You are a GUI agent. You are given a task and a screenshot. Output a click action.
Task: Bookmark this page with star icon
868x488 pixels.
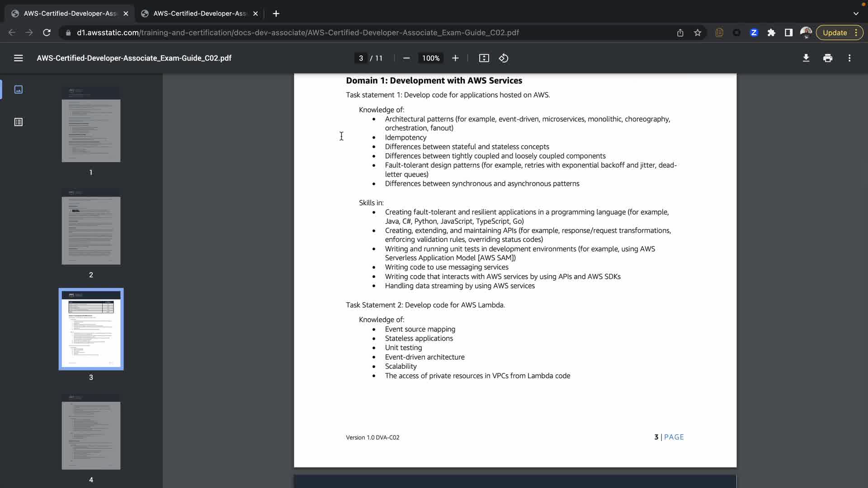coord(698,33)
